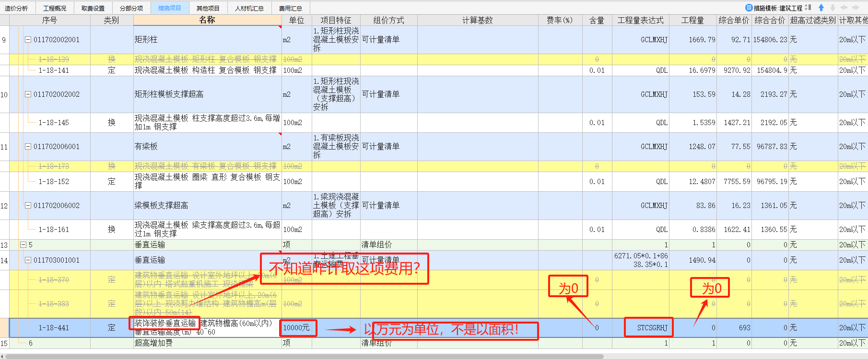This screenshot has height=359, width=868.
Task: Click unit price 7755.59
Action: point(737,182)
